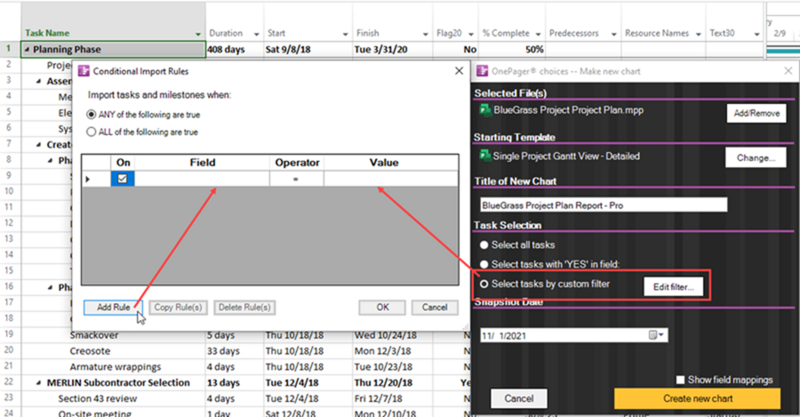800x417 pixels.
Task: Close the OnePager choices window
Action: (x=788, y=71)
